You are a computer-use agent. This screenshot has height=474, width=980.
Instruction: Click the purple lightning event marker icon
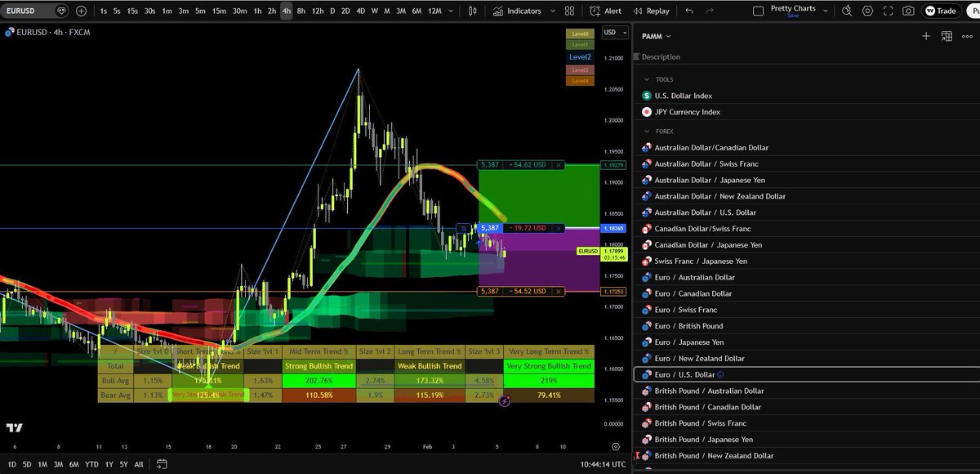[x=505, y=401]
